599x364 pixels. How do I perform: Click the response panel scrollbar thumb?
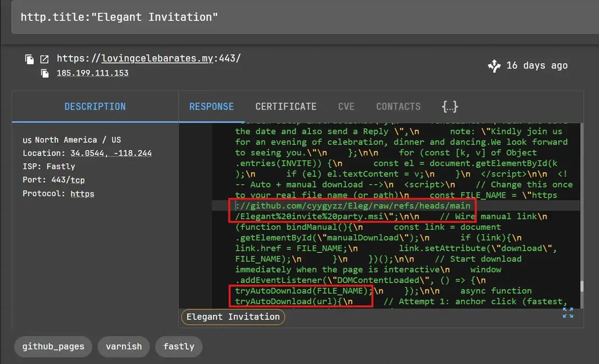(x=581, y=286)
